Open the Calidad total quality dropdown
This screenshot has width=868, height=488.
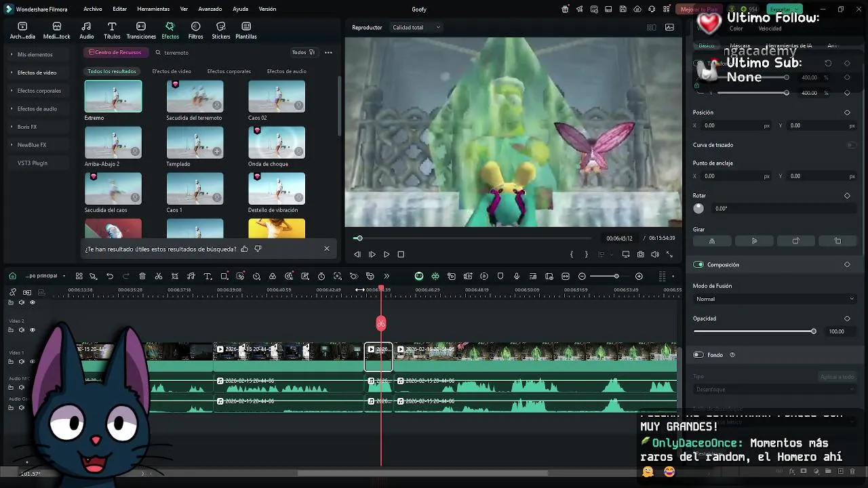[416, 27]
